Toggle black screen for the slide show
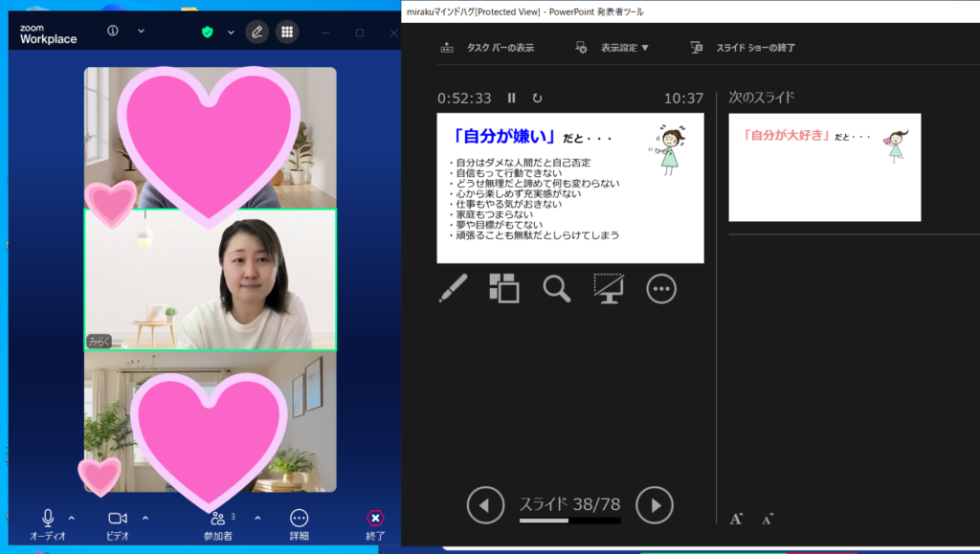The image size is (980, 554). pos(609,288)
